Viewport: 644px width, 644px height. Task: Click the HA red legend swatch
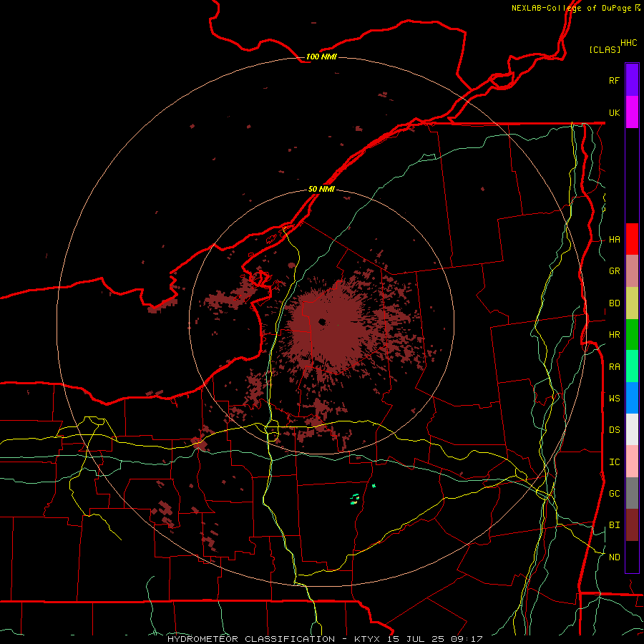coord(632,239)
